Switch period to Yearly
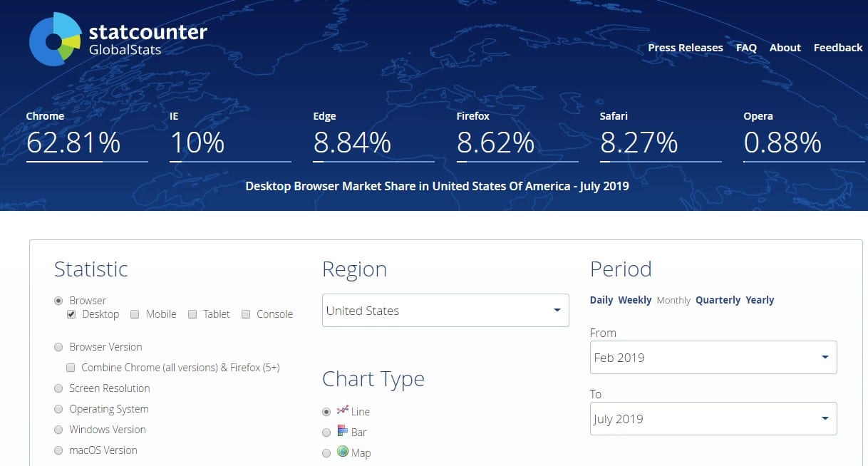The width and height of the screenshot is (868, 466). click(760, 300)
